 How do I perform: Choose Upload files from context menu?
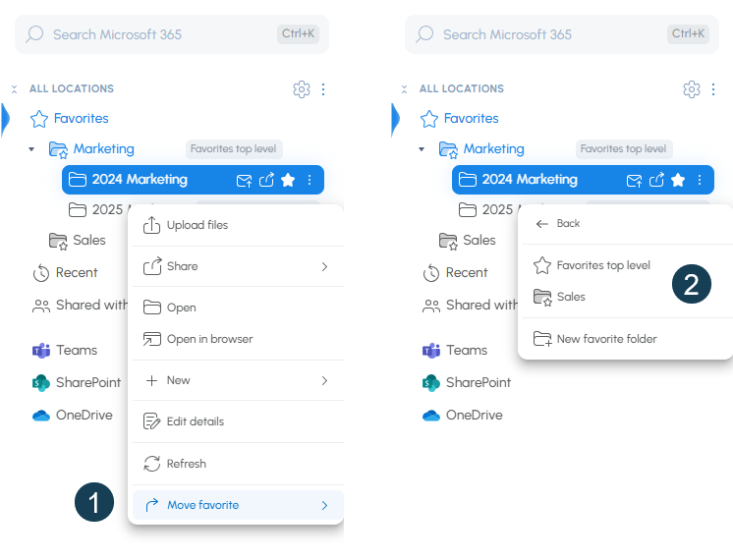pos(238,225)
